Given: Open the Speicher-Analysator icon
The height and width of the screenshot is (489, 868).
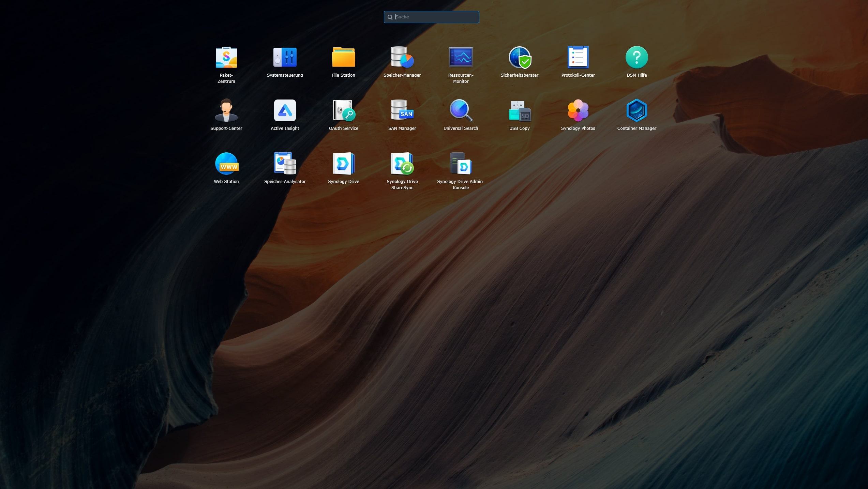Looking at the screenshot, I should pos(285,164).
